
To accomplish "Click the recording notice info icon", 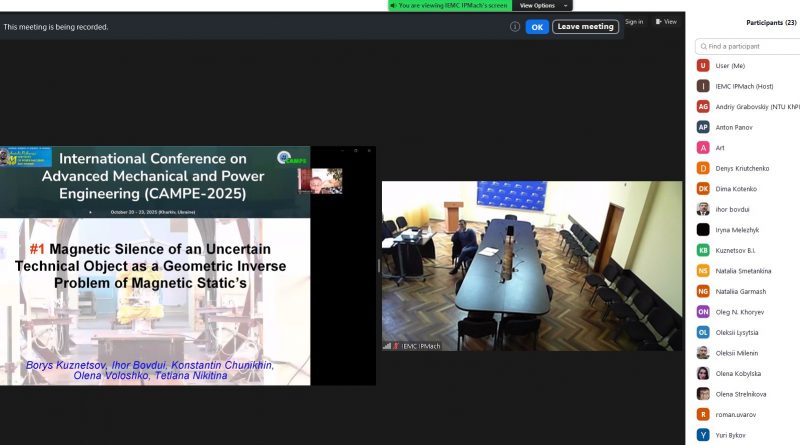I will click(x=515, y=27).
